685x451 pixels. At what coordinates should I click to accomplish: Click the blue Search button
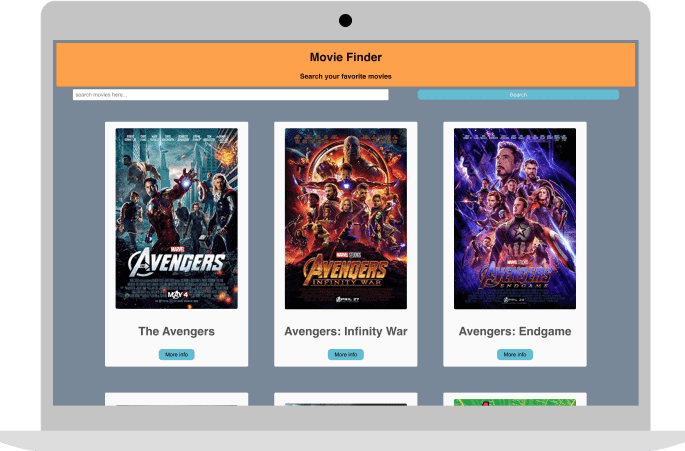(518, 95)
